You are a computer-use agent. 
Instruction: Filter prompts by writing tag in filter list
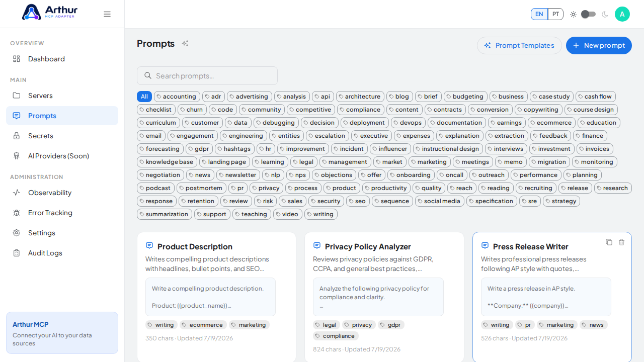point(321,214)
